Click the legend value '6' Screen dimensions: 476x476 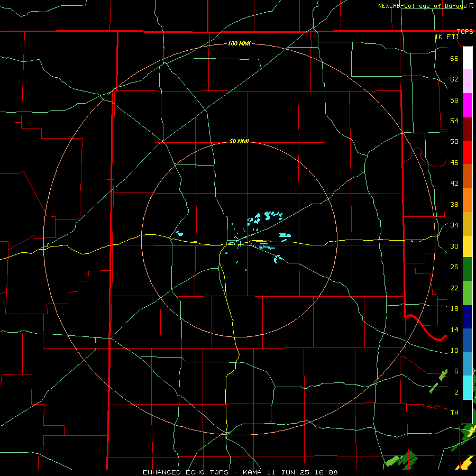click(456, 371)
